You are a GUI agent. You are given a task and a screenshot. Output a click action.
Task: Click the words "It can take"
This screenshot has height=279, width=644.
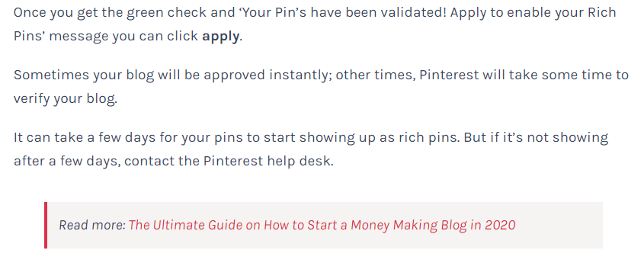point(49,137)
